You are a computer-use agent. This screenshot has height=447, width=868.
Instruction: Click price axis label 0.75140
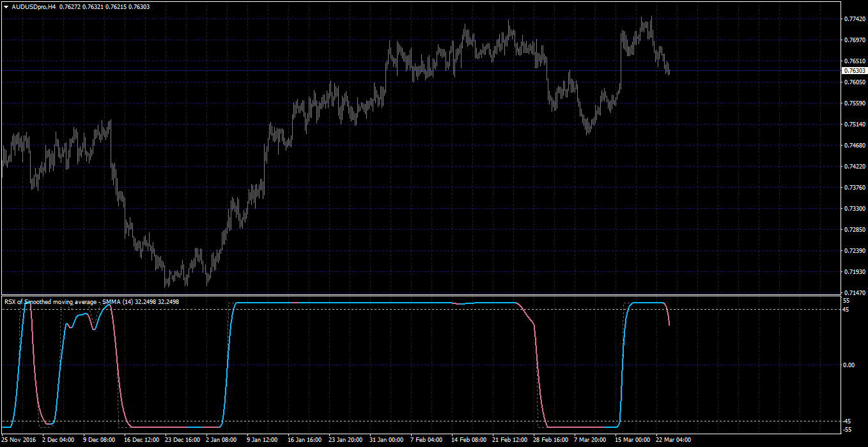[855, 125]
